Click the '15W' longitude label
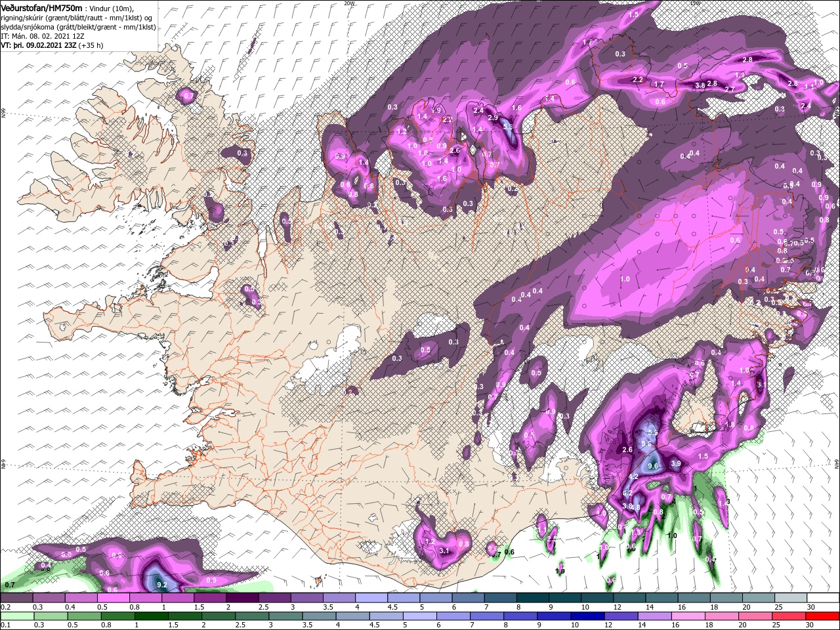The height and width of the screenshot is (630, 840). [x=696, y=3]
